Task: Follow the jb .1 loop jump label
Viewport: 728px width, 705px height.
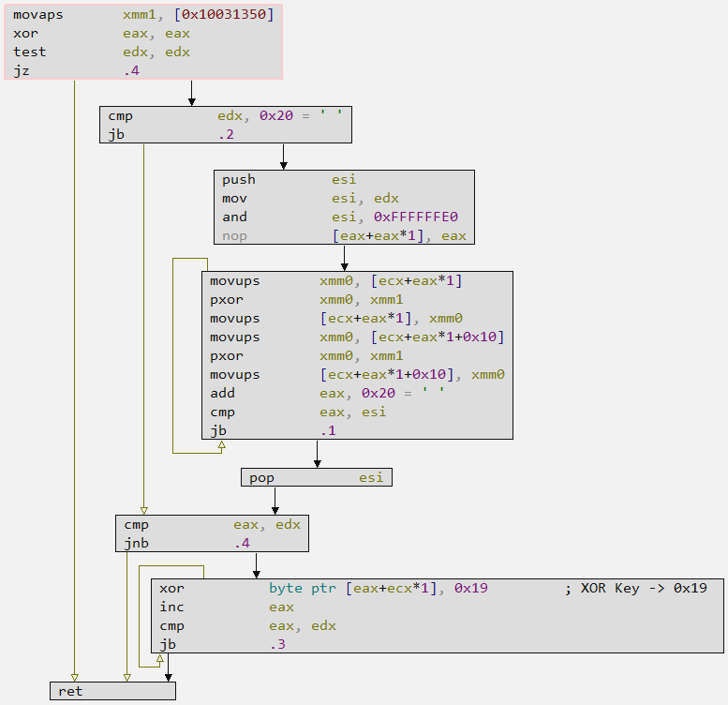Action: [327, 431]
